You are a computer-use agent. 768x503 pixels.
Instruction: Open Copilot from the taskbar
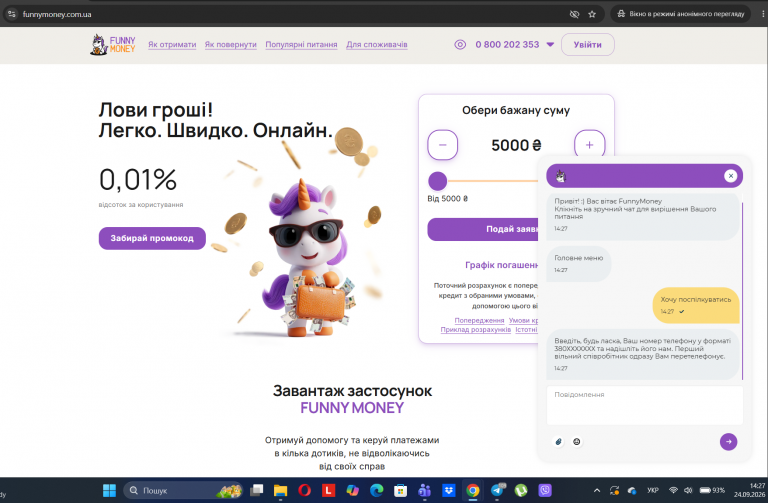[x=352, y=490]
